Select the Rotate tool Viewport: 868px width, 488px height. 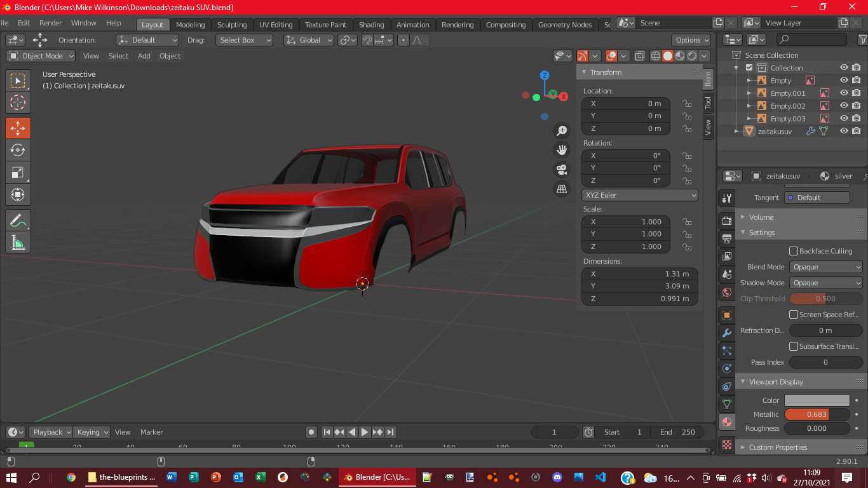pyautogui.click(x=18, y=151)
